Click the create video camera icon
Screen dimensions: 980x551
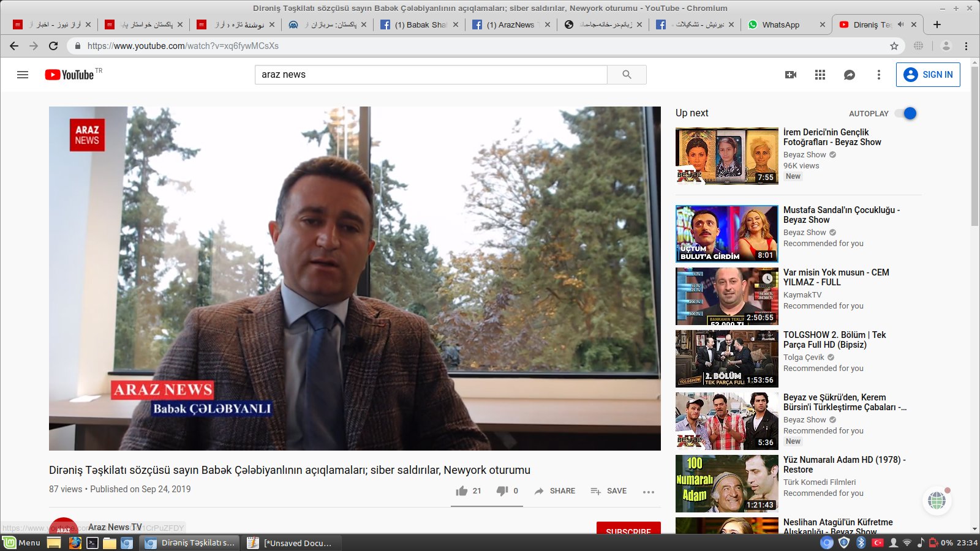pos(791,75)
